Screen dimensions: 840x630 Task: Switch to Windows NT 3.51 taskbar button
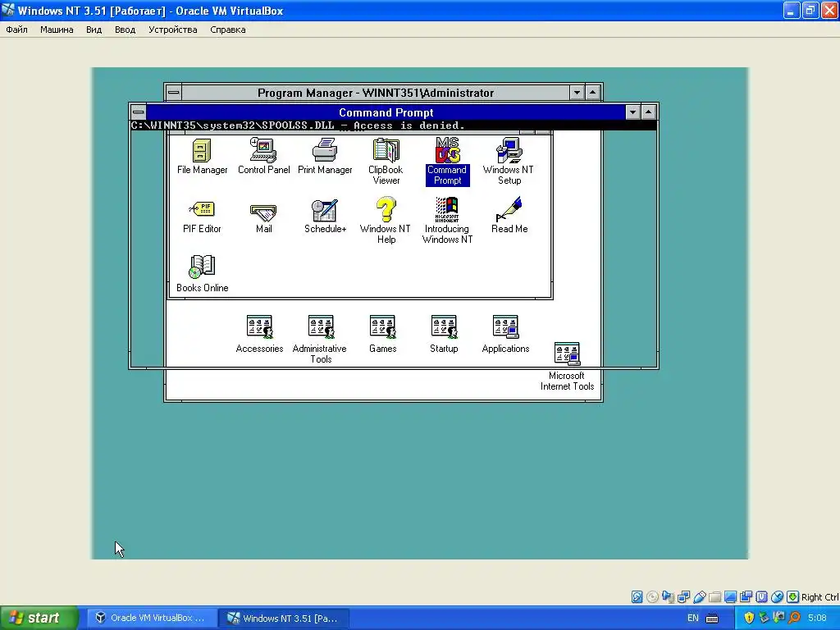[285, 618]
